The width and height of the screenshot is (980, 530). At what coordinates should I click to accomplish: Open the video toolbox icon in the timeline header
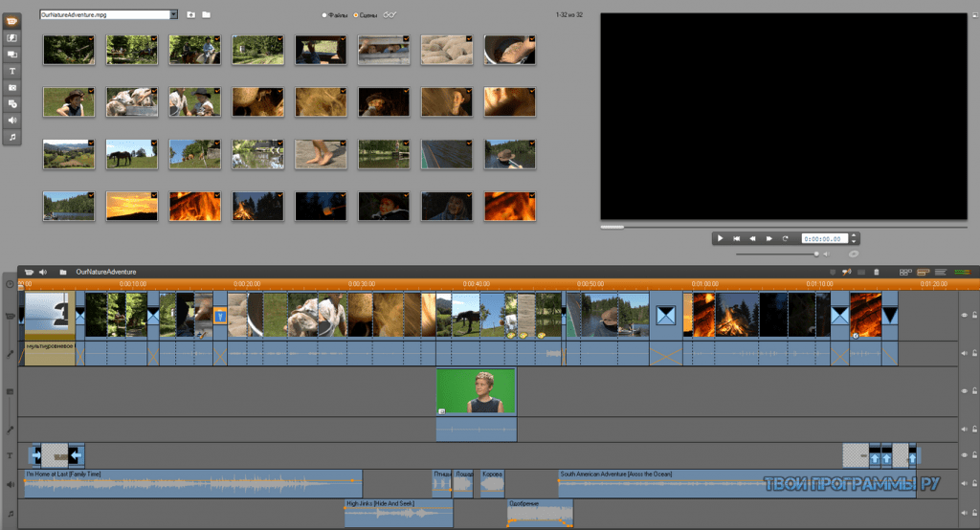pyautogui.click(x=29, y=272)
